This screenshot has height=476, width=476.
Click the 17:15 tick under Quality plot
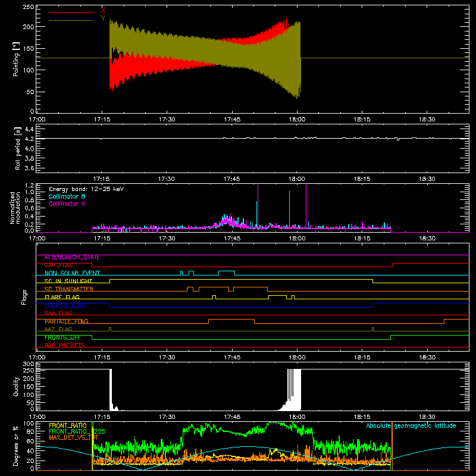click(102, 417)
